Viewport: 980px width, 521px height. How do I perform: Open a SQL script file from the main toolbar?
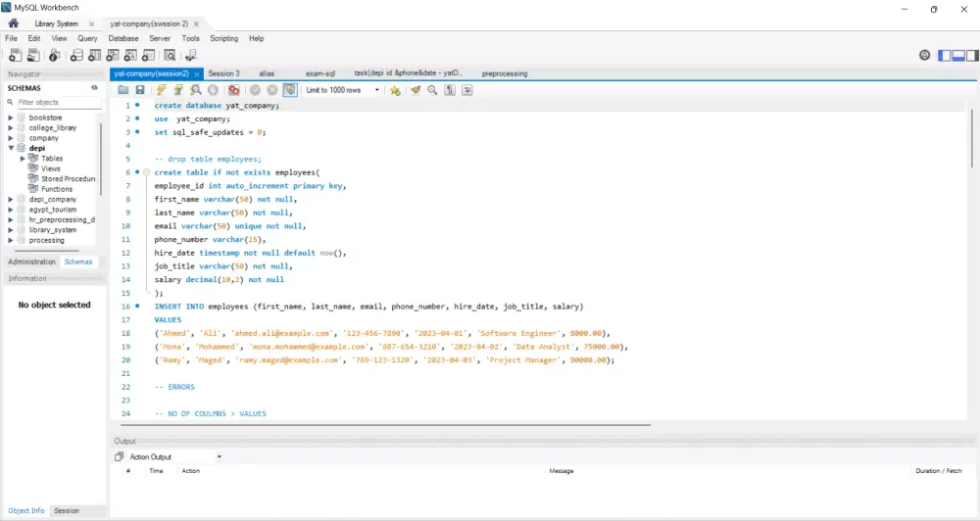[x=33, y=56]
